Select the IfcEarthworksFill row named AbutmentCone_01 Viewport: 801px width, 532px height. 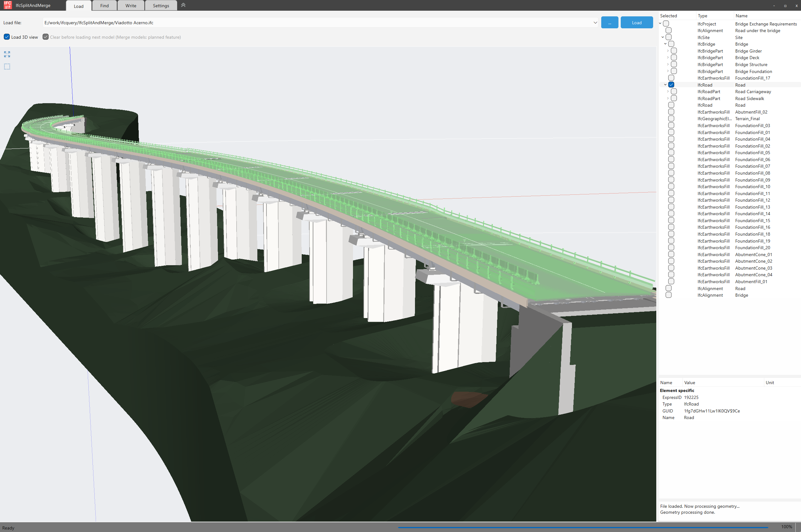tap(671, 254)
